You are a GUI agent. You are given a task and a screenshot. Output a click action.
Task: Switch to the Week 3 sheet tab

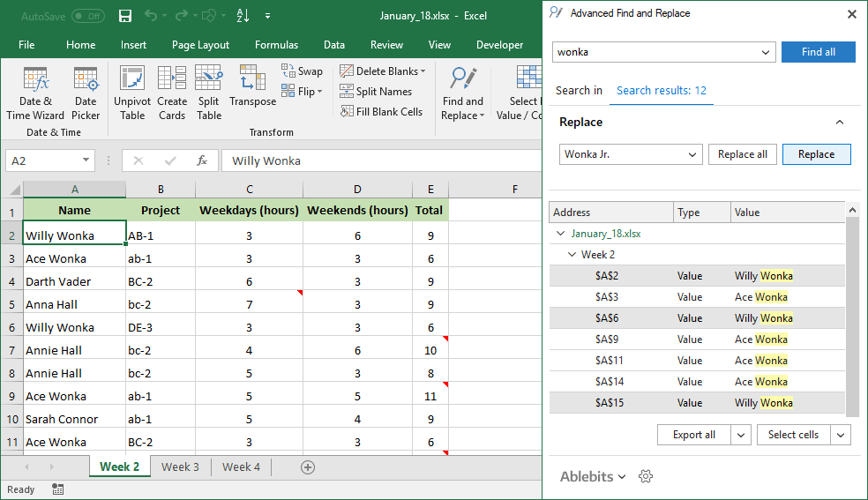tap(180, 466)
